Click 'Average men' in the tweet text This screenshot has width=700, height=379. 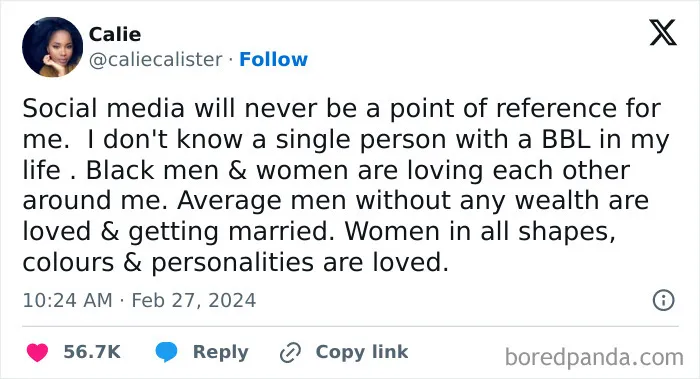pyautogui.click(x=262, y=201)
